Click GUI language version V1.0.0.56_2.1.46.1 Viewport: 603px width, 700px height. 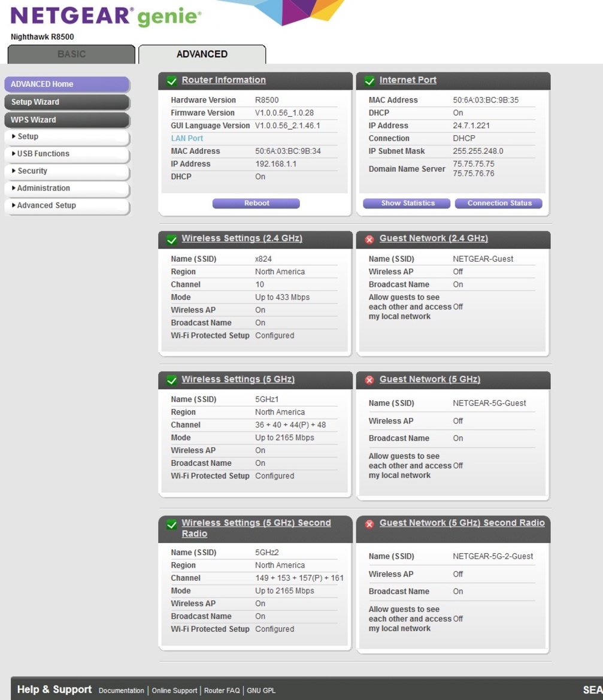[x=287, y=126]
